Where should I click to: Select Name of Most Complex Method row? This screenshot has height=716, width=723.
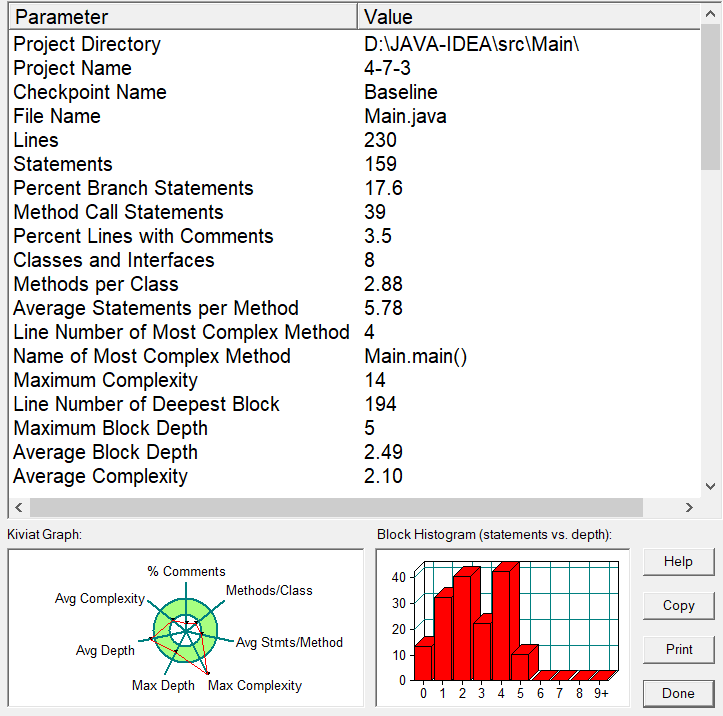(x=355, y=356)
